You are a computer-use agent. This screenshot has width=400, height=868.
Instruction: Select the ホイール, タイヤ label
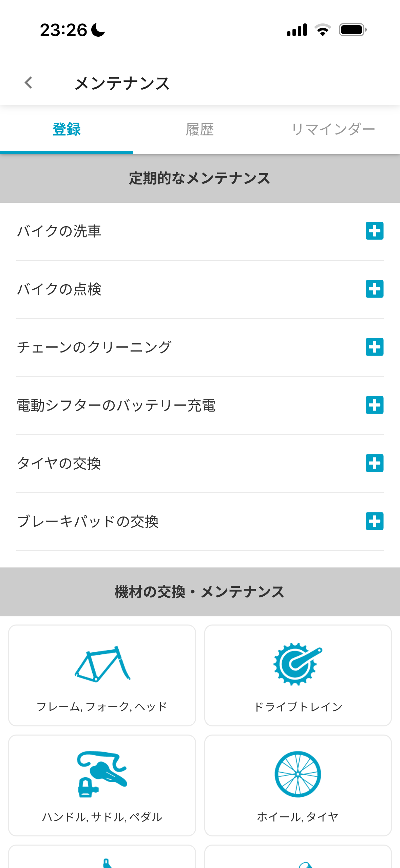[298, 817]
